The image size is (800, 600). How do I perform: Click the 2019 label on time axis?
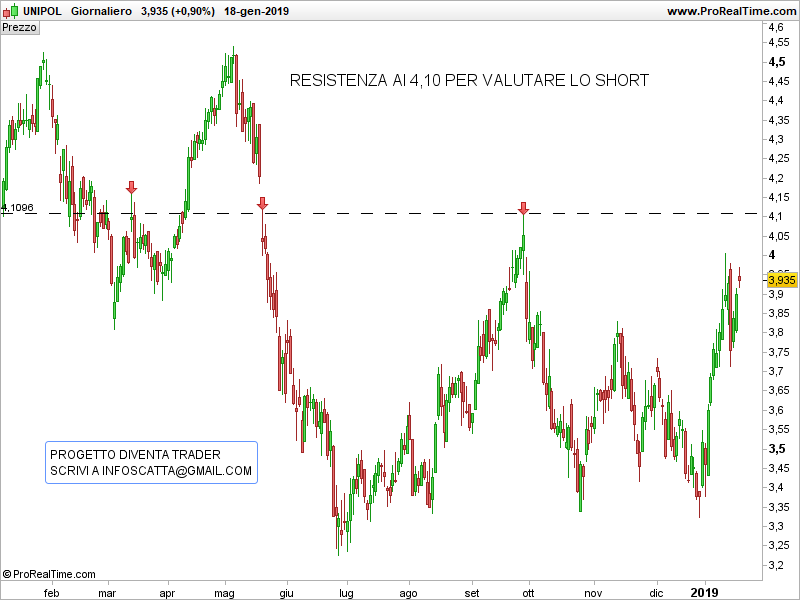click(705, 592)
